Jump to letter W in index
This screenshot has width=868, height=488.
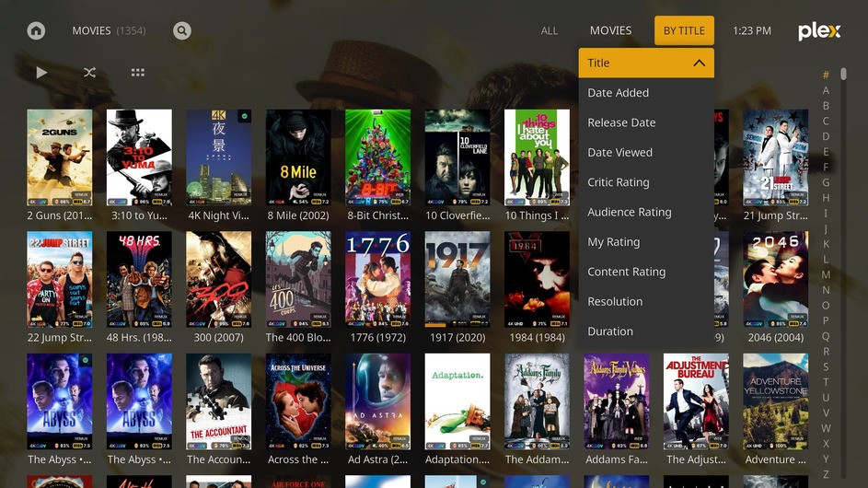pos(826,428)
